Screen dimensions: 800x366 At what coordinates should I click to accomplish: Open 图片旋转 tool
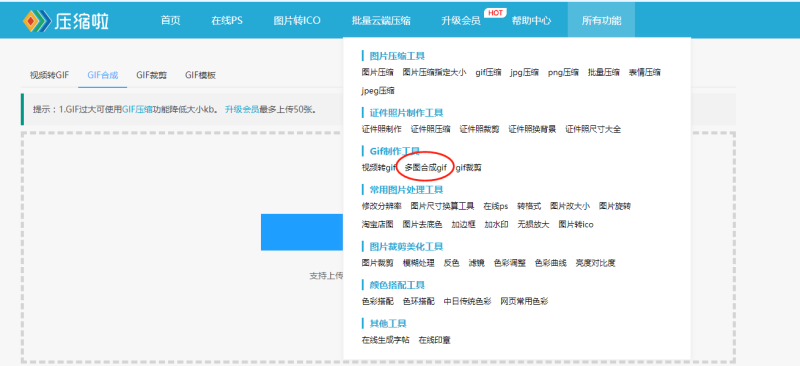tap(615, 206)
